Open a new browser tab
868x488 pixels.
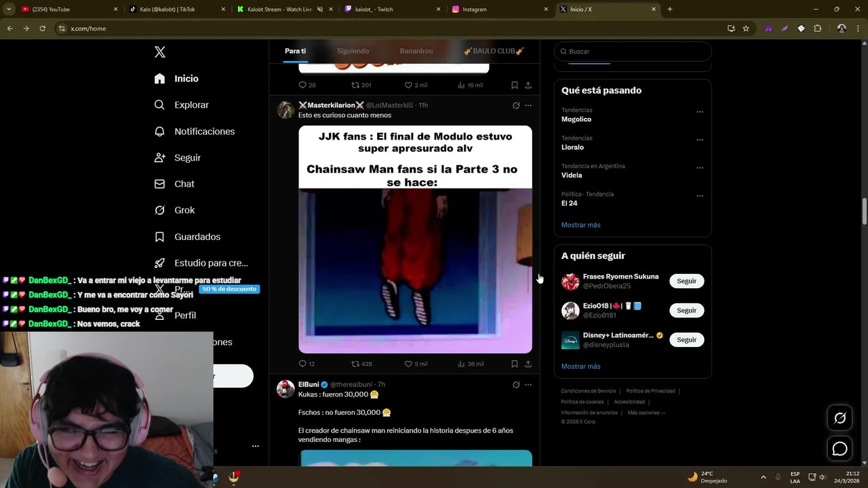[670, 9]
